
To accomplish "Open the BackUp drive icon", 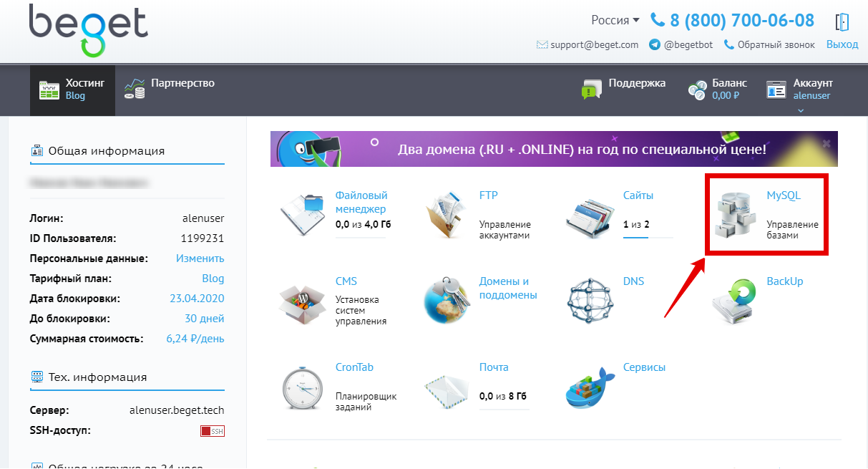I will point(734,302).
